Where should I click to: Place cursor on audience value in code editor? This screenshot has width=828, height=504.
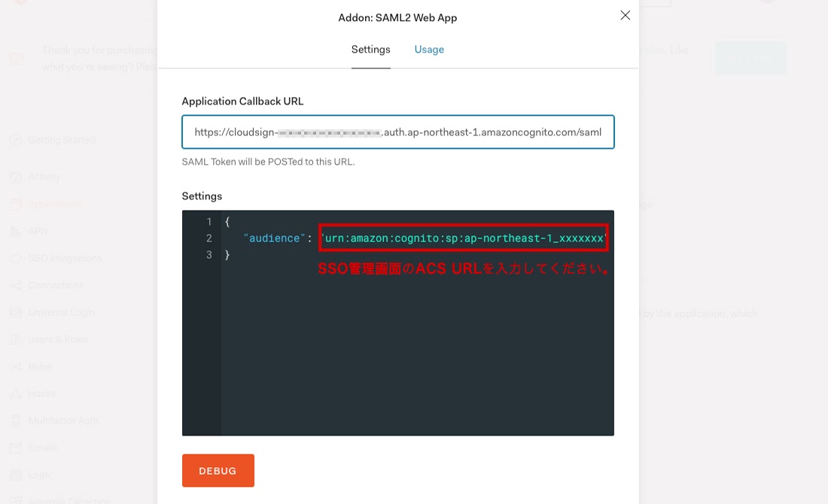coord(464,238)
